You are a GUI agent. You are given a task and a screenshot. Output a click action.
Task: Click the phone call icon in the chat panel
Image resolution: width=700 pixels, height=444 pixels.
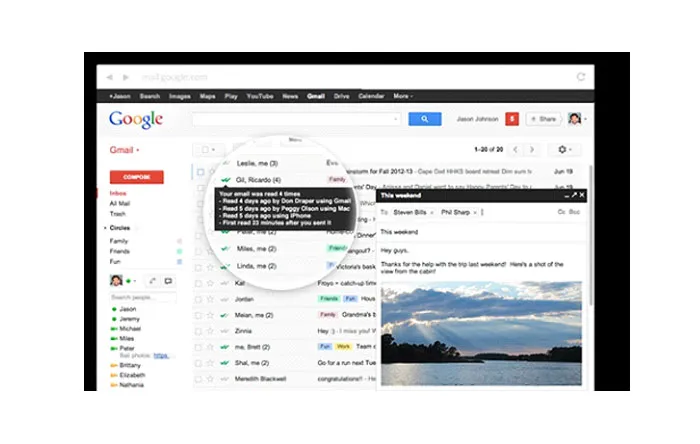coord(151,281)
